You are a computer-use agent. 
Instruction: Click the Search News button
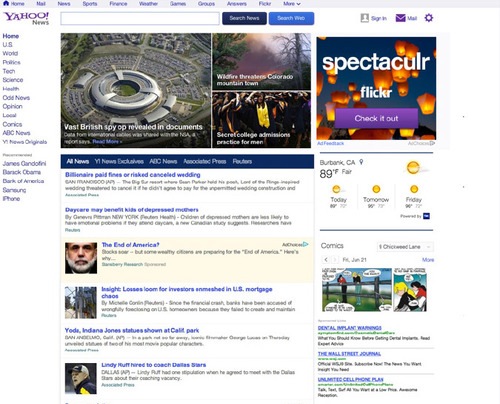pyautogui.click(x=244, y=18)
